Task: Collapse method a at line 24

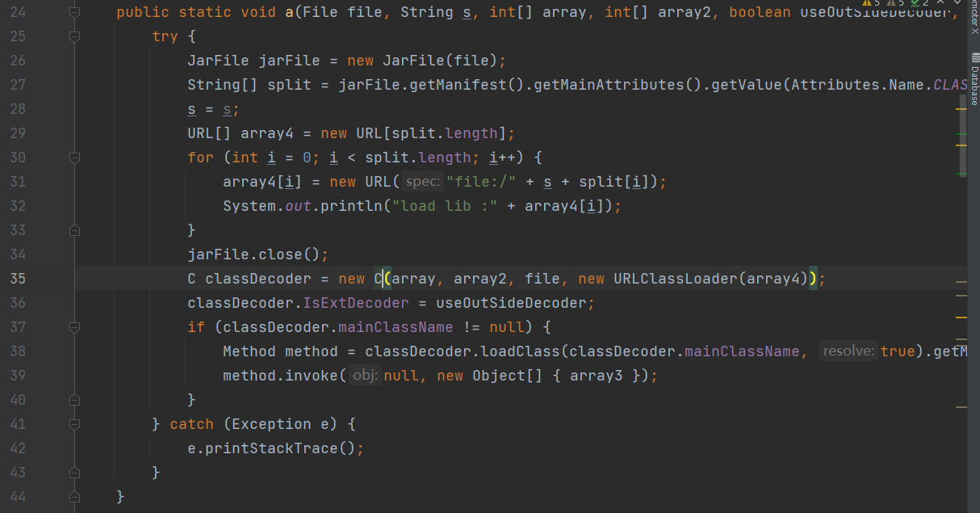Action: (75, 12)
